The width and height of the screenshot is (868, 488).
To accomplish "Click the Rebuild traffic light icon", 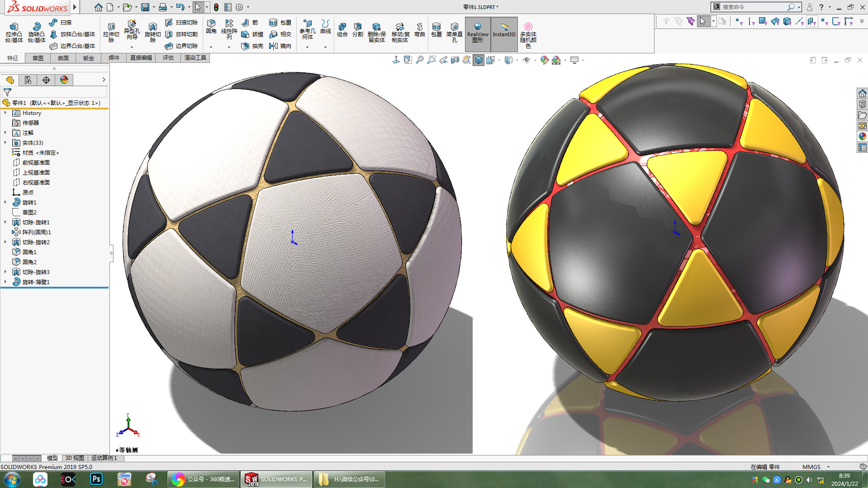I will tap(216, 7).
